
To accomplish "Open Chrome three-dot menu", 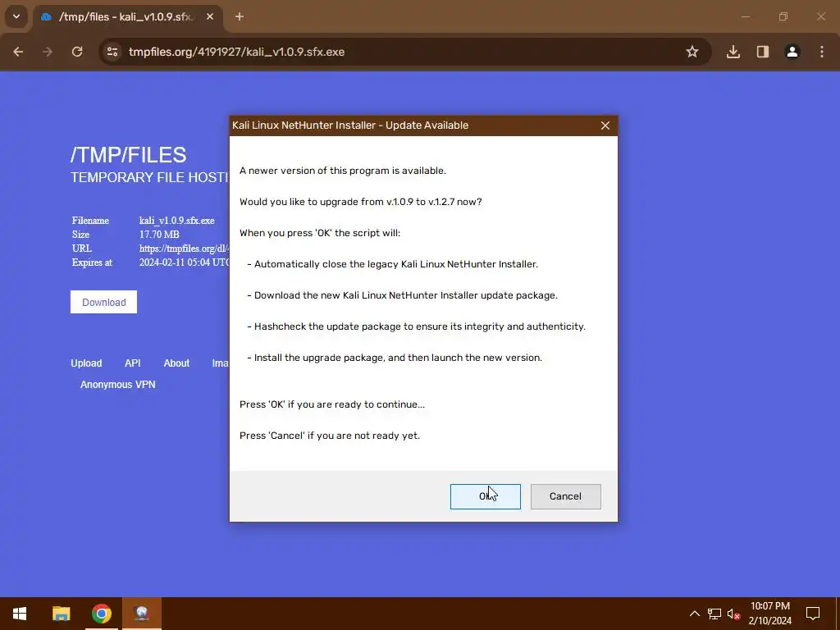I will coord(822,52).
